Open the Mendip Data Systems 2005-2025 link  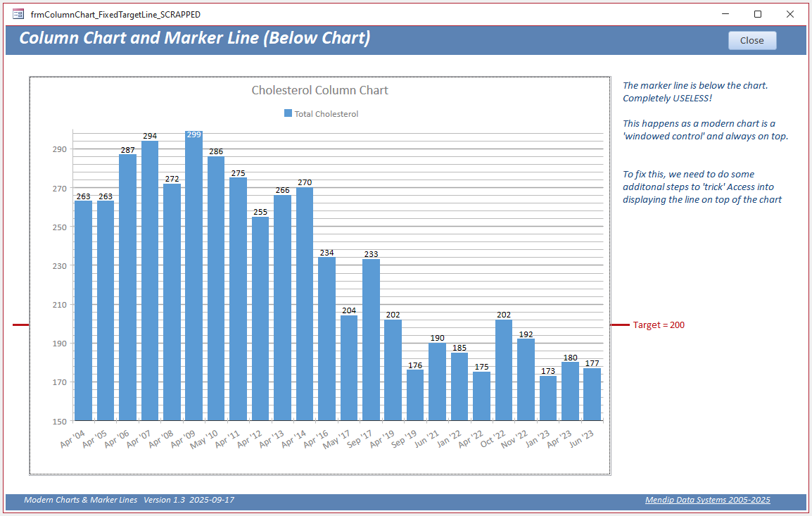coord(707,500)
